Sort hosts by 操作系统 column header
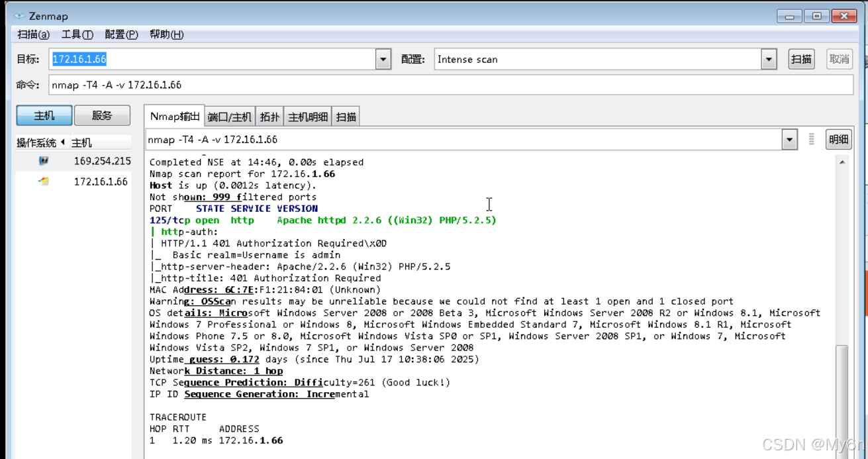The image size is (868, 459). click(x=40, y=143)
